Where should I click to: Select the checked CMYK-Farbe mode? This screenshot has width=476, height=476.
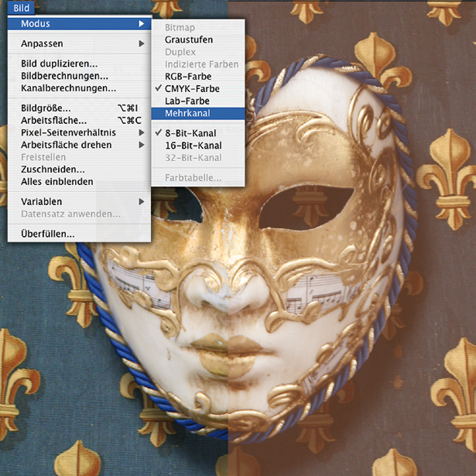(x=198, y=89)
